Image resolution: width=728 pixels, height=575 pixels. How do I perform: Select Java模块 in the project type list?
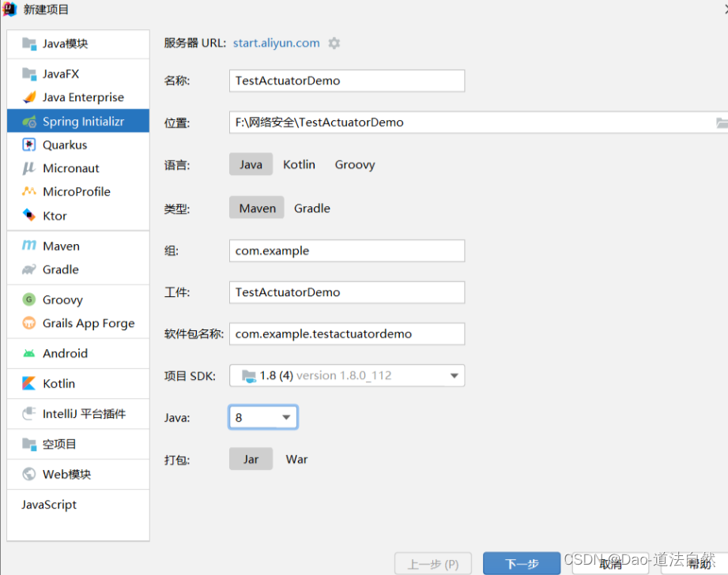point(78,43)
